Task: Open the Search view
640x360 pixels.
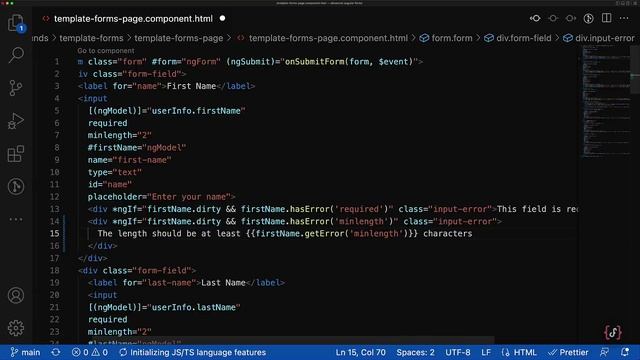Action: tap(16, 55)
